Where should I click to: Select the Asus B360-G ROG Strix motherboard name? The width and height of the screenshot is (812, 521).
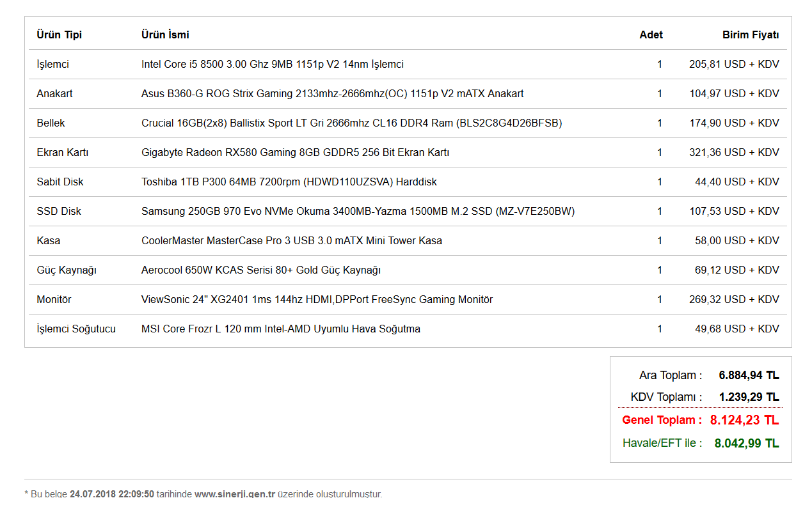332,93
